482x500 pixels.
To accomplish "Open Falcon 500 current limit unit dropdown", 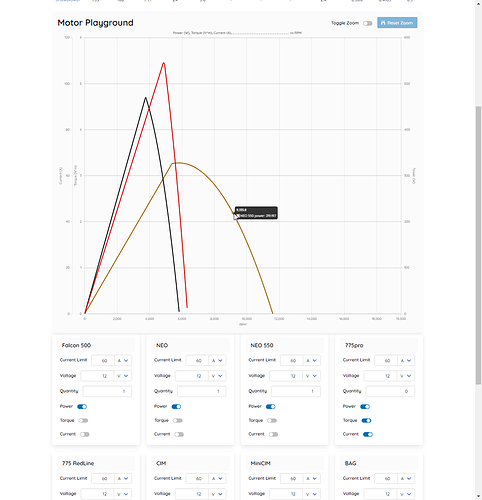I will click(x=123, y=360).
